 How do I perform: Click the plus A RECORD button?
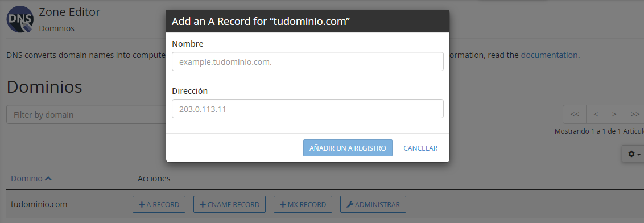click(x=159, y=204)
